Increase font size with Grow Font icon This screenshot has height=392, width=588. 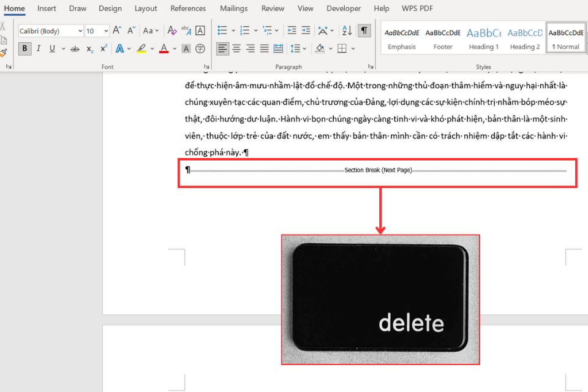(117, 31)
